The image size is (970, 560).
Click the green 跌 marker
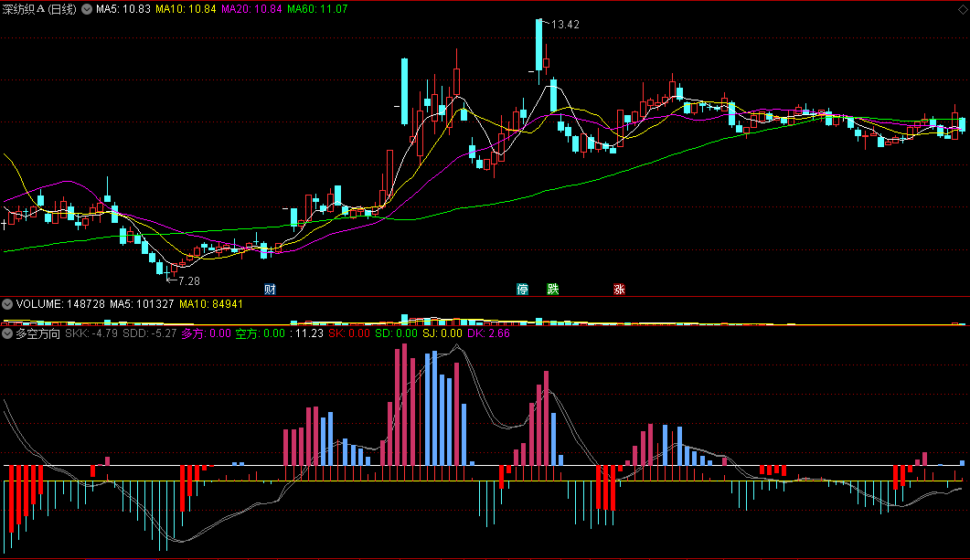[553, 290]
